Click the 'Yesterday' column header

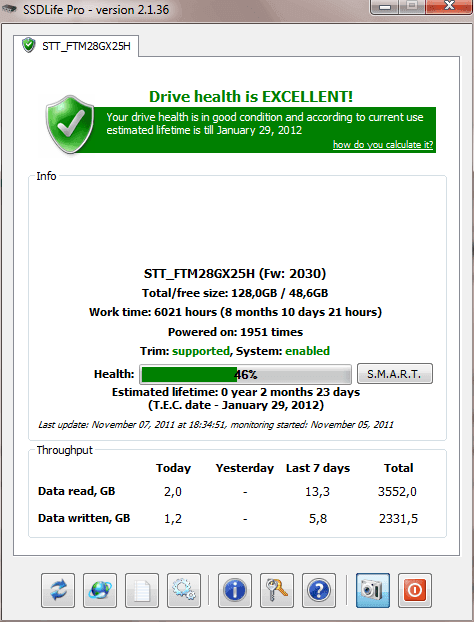(x=245, y=468)
